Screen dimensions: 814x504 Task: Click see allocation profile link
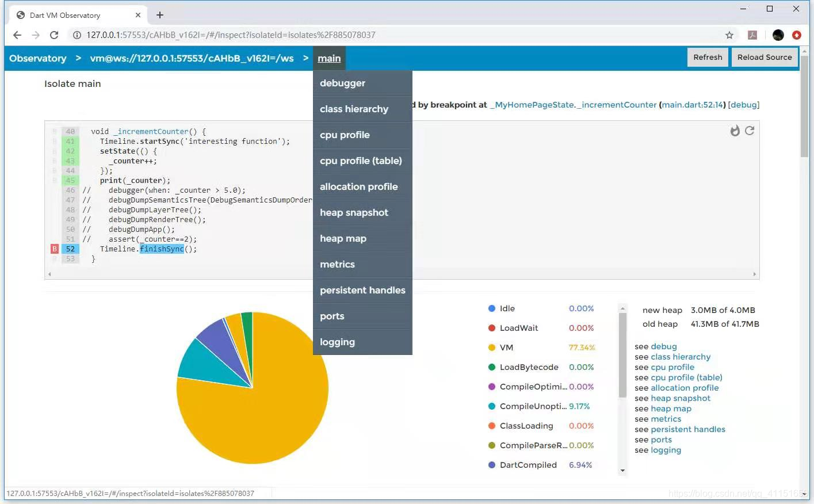pos(685,388)
